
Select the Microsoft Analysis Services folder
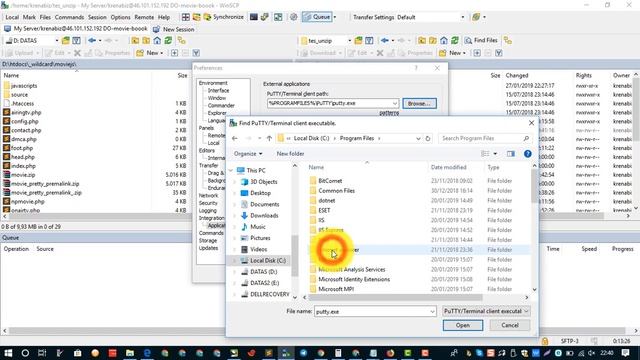pos(351,269)
